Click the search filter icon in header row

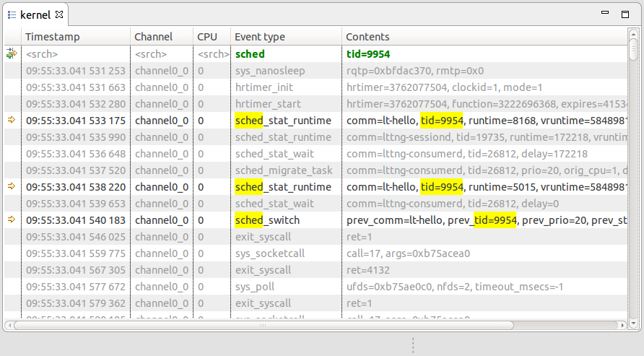[x=12, y=53]
